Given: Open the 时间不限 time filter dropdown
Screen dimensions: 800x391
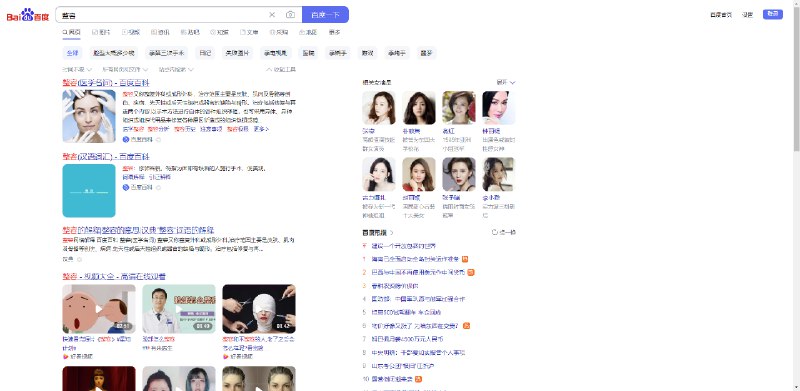Looking at the screenshot, I should [x=77, y=69].
